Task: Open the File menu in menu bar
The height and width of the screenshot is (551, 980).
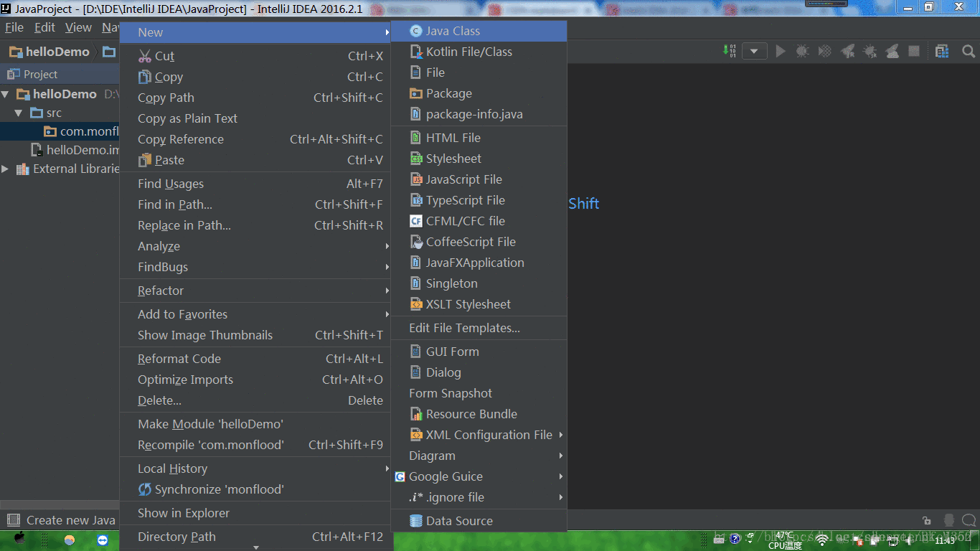Action: [14, 27]
